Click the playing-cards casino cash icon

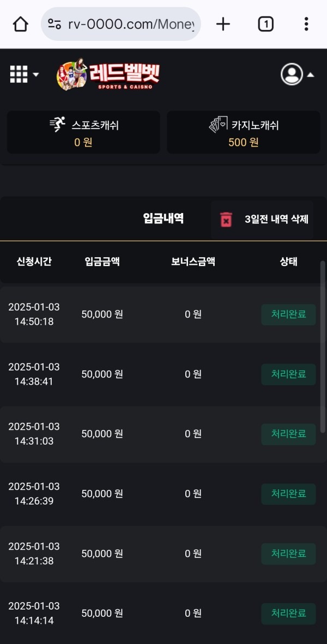(217, 124)
